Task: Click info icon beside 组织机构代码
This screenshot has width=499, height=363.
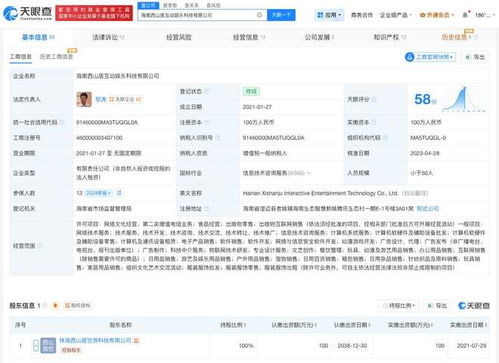Action: [x=385, y=138]
